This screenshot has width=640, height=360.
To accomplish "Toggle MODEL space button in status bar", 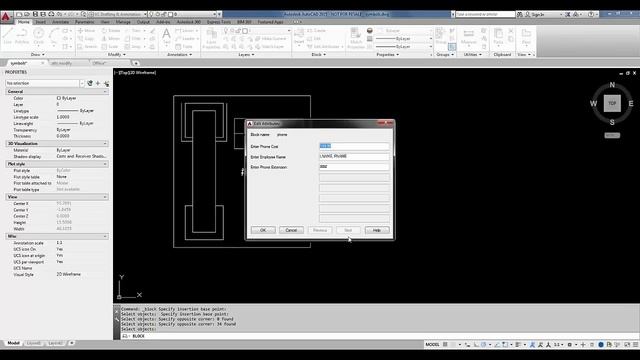I will point(432,344).
